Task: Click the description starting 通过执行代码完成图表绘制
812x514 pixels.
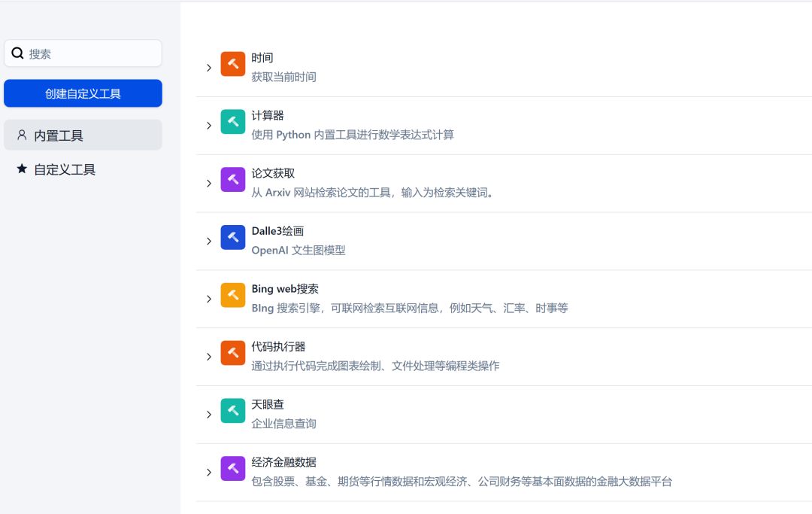Action: [375, 366]
